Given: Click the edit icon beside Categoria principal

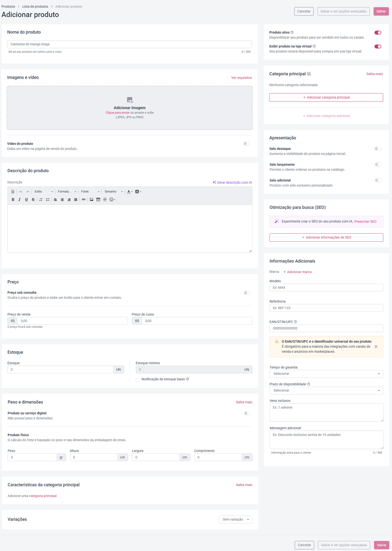Looking at the screenshot, I should (309, 74).
